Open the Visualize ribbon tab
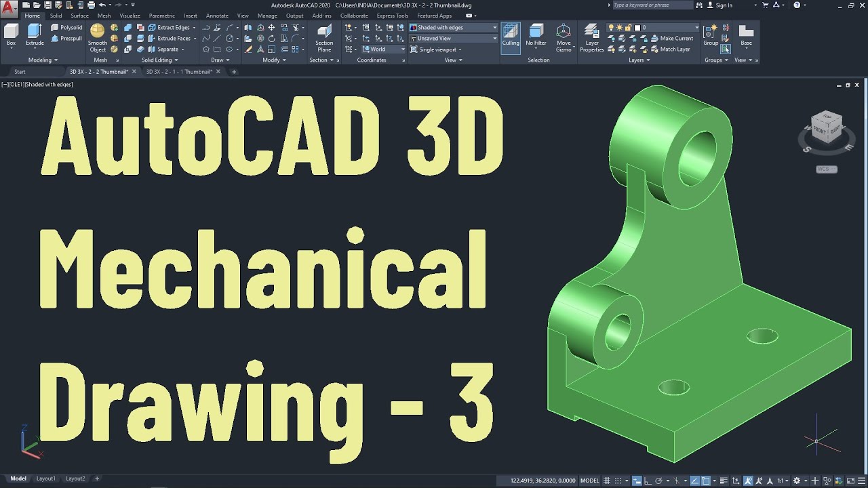This screenshot has width=868, height=488. pyautogui.click(x=129, y=16)
